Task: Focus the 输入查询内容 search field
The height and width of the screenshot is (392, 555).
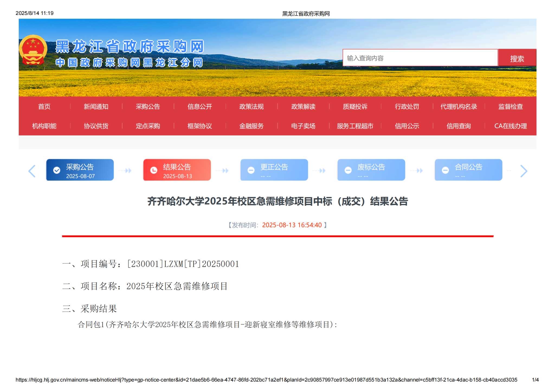Action: coord(420,58)
